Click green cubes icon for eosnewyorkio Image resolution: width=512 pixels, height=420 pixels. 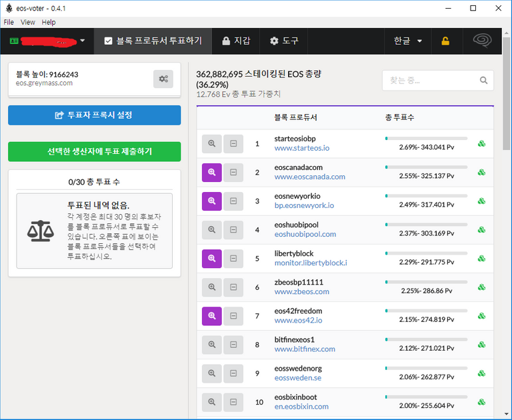(x=481, y=201)
